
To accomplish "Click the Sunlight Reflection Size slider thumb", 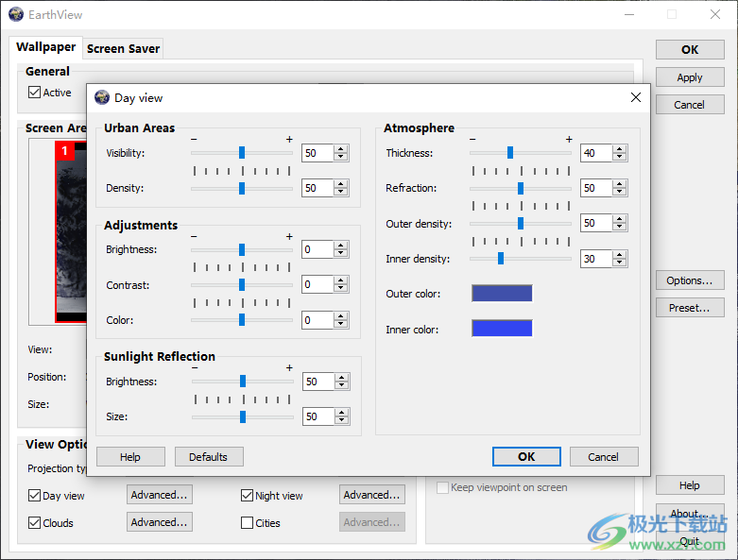I will 243,416.
